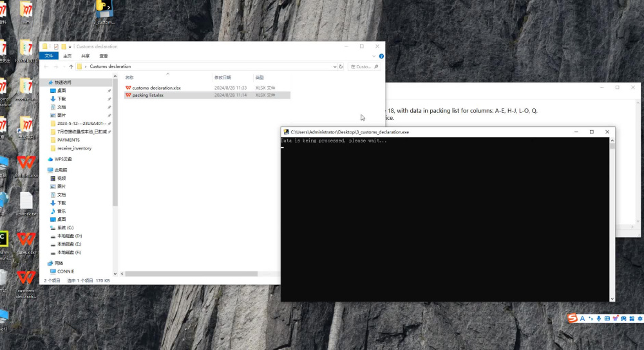Open recent locations dropdown beside Forward arrow

pos(63,66)
